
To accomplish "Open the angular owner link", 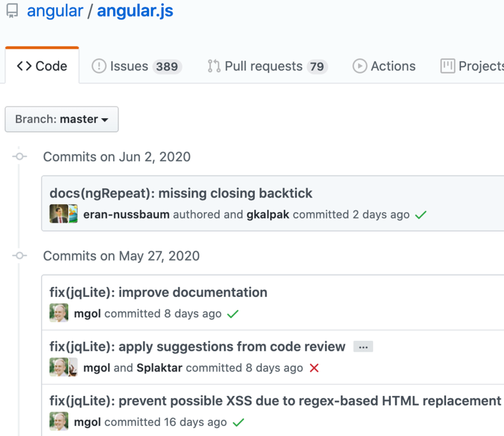I will pos(55,11).
